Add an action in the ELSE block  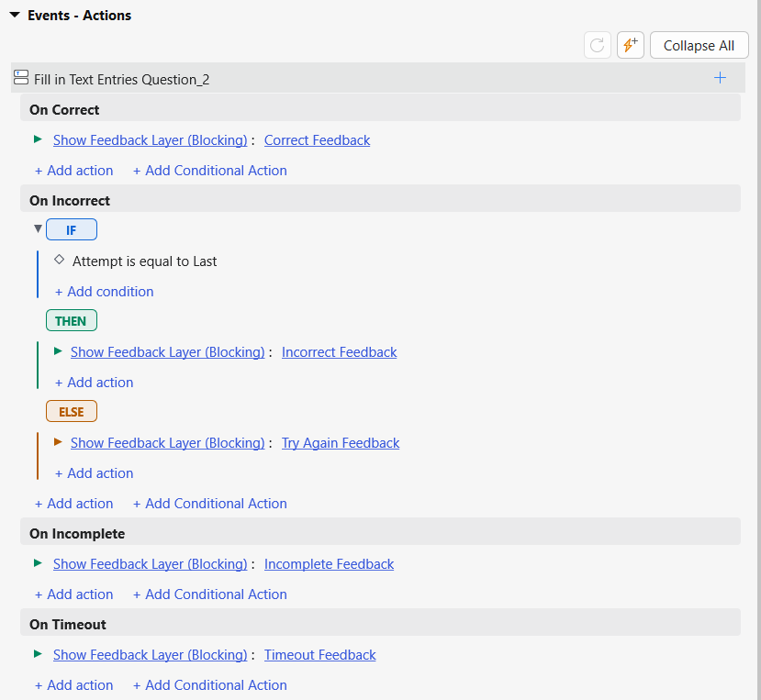point(95,473)
